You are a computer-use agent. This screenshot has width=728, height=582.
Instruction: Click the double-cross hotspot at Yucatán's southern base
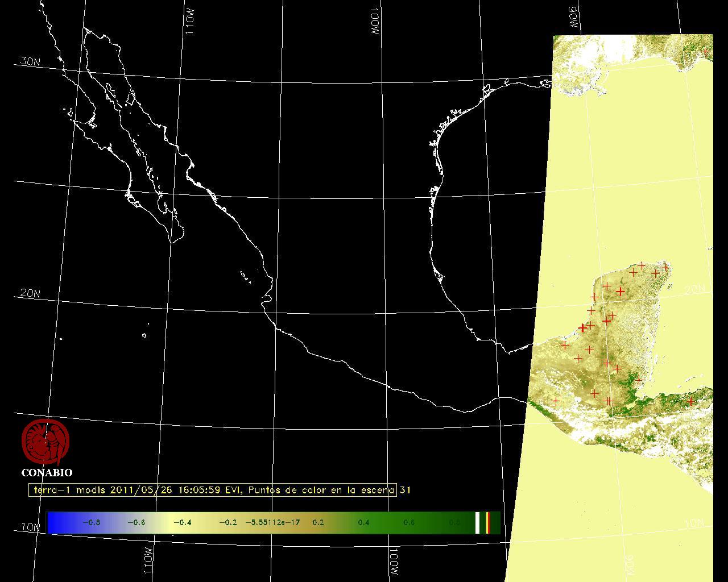point(609,401)
